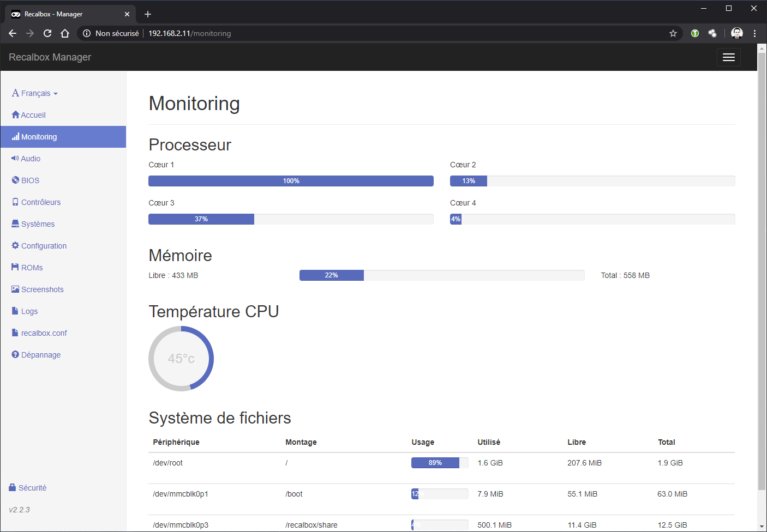Click the 207.6 MiB free value
The image size is (767, 532).
click(584, 463)
